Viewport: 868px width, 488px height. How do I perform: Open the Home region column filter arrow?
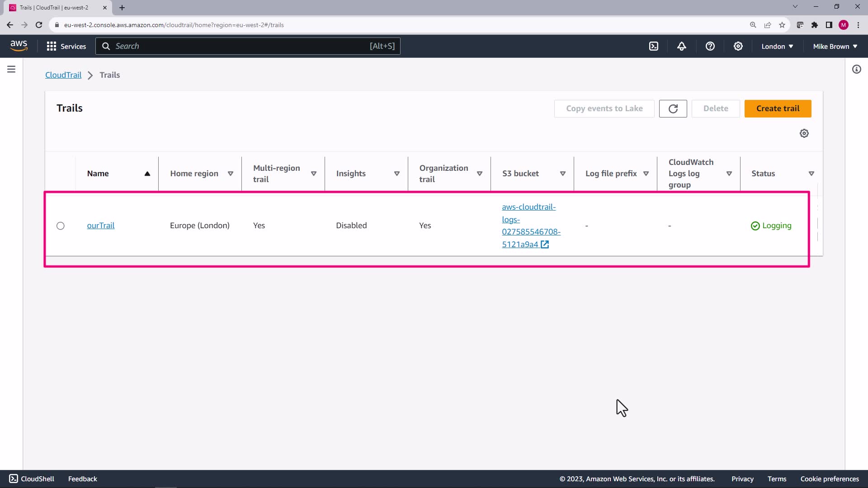tap(231, 174)
